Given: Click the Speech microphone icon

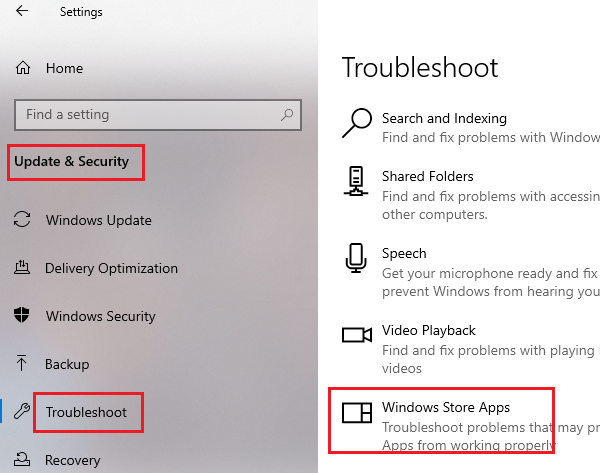Looking at the screenshot, I should coord(356,258).
